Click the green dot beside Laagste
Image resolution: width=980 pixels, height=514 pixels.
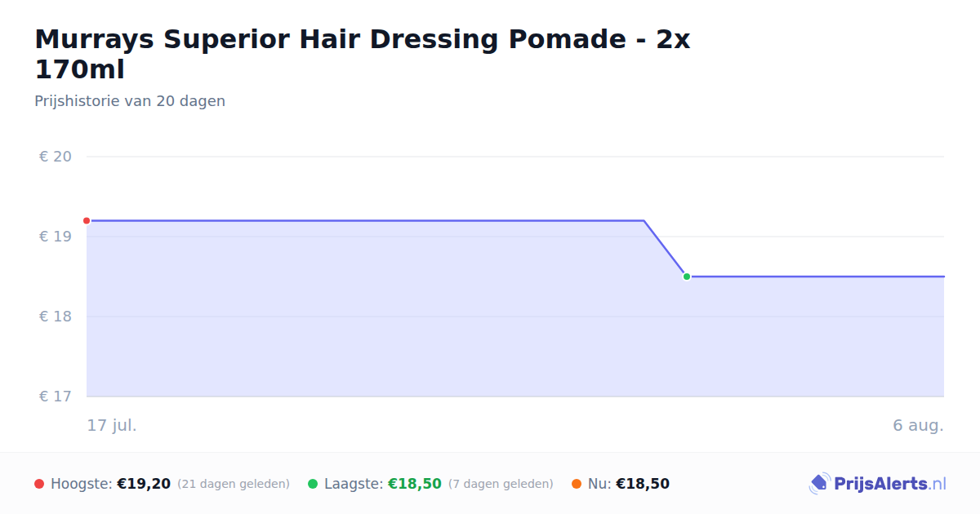(313, 484)
